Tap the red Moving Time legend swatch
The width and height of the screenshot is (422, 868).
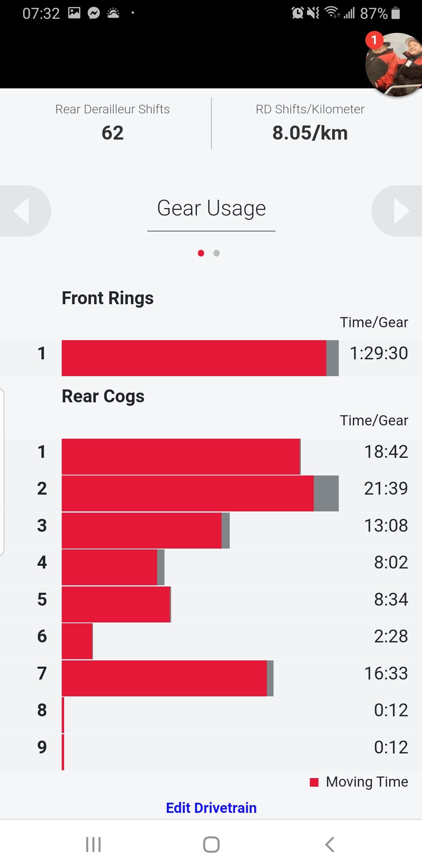314,782
